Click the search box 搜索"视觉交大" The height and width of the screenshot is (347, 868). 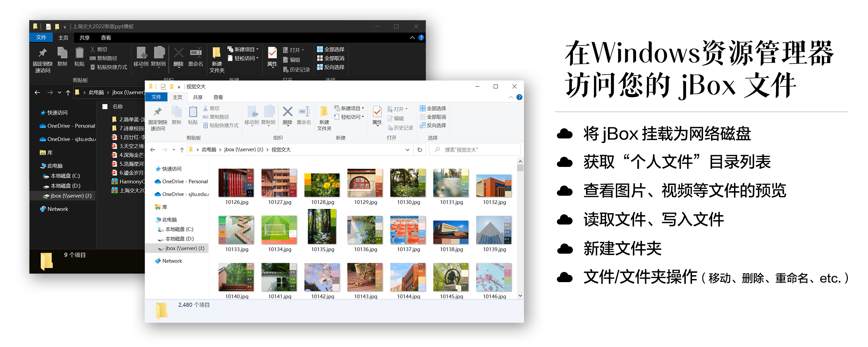(x=475, y=150)
